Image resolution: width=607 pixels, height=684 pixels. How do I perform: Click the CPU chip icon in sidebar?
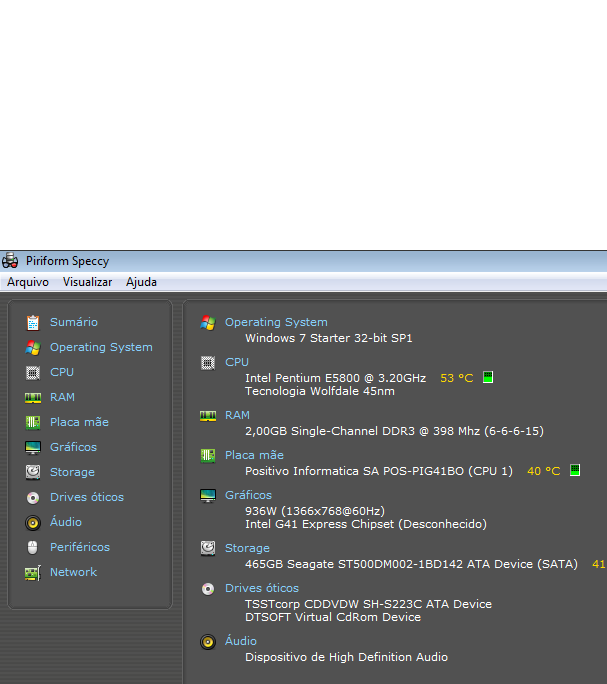(x=33, y=373)
